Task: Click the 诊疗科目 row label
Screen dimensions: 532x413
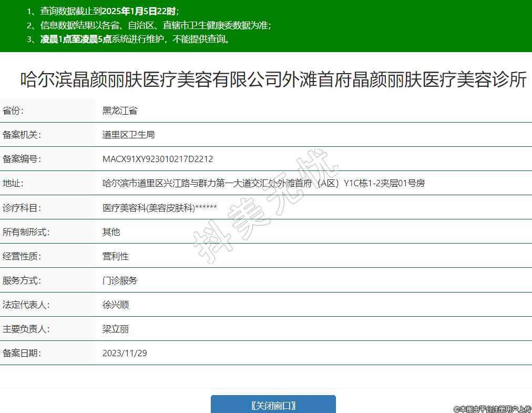Action: [22, 208]
